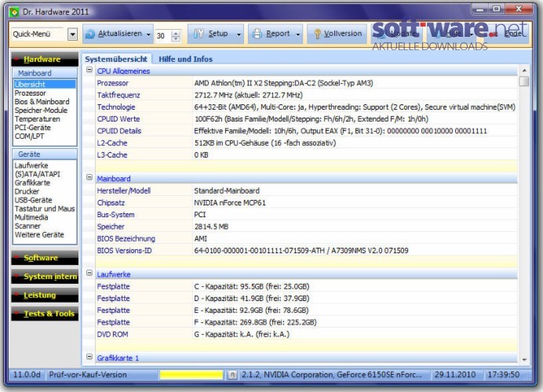Click the Taktfrequenz row label

pyautogui.click(x=118, y=95)
